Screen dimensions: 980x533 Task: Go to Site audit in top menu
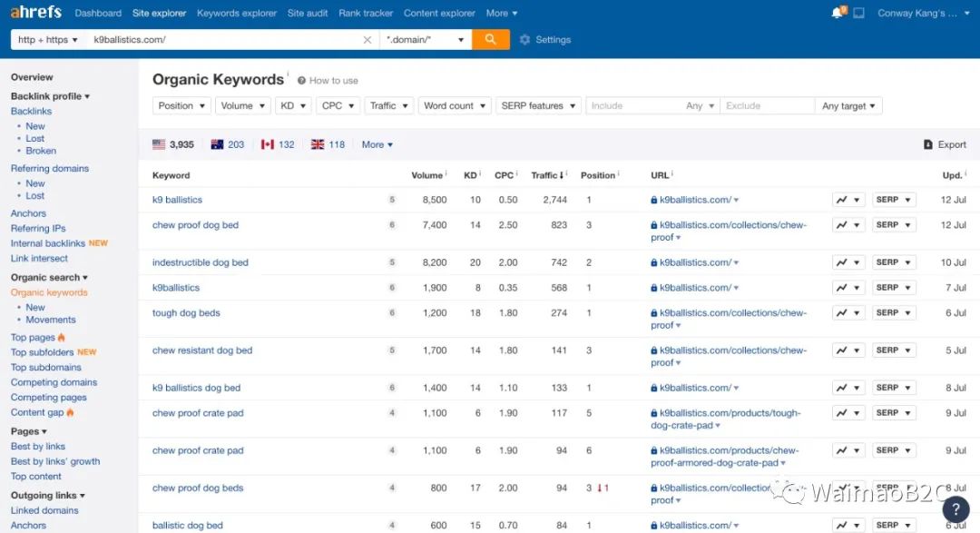click(308, 14)
